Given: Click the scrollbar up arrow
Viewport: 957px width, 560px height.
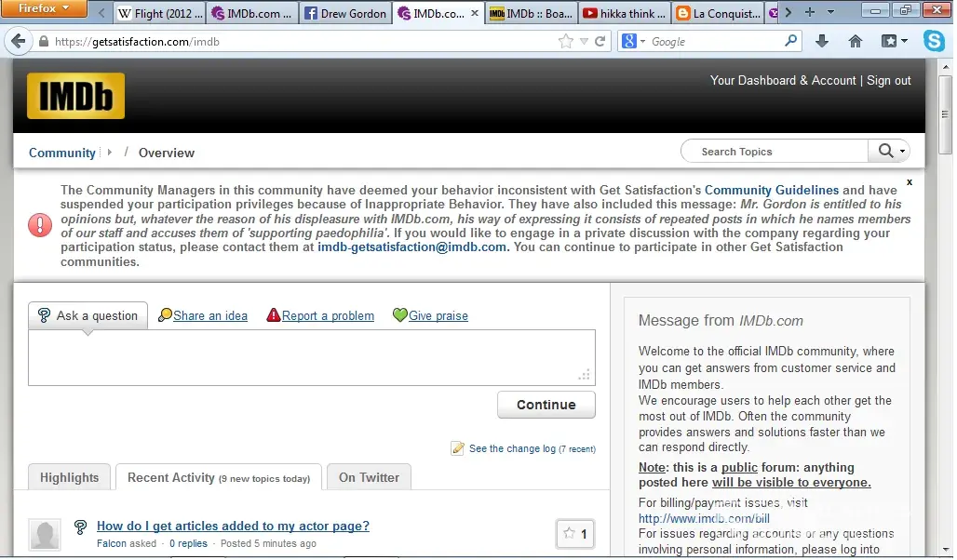Looking at the screenshot, I should point(946,66).
